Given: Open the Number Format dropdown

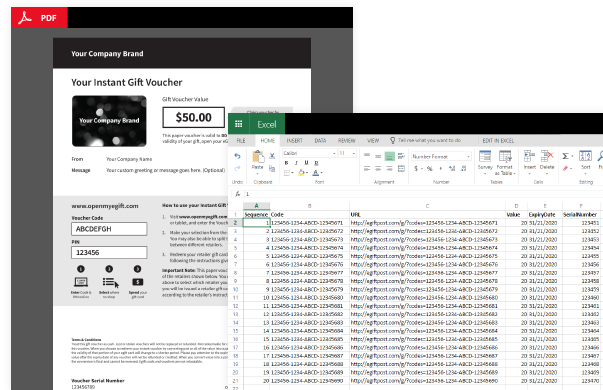Looking at the screenshot, I should pos(441,156).
